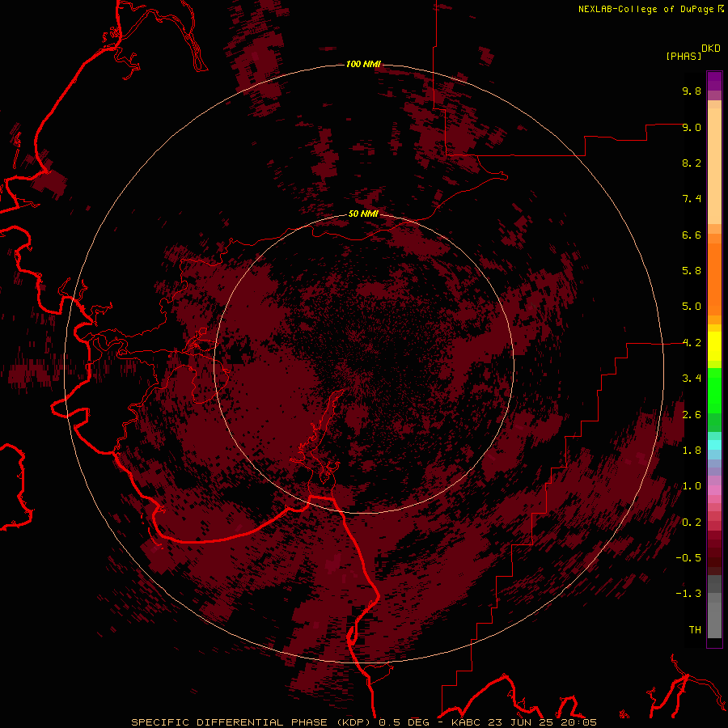Click the 9.0 scale value
Viewport: 728px width, 728px height.
(692, 127)
